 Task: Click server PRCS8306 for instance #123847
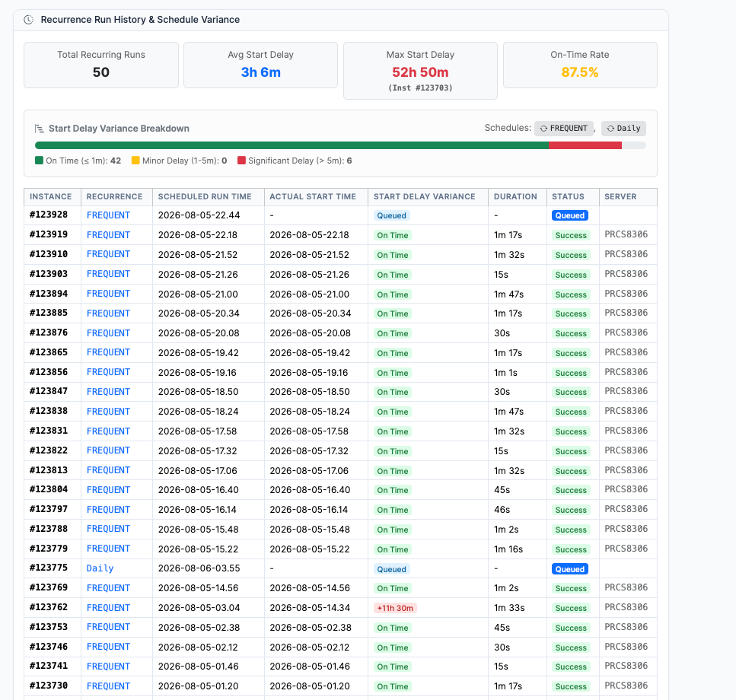tap(626, 391)
